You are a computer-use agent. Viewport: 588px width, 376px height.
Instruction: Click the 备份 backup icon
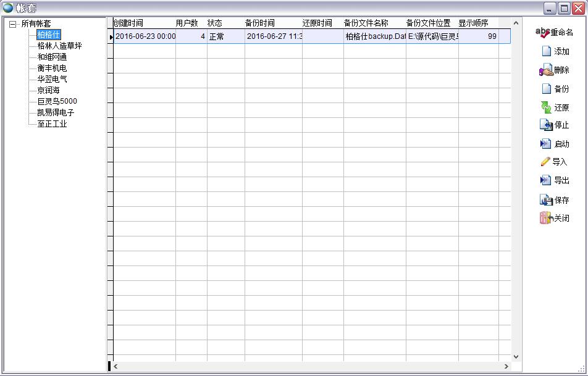point(546,89)
